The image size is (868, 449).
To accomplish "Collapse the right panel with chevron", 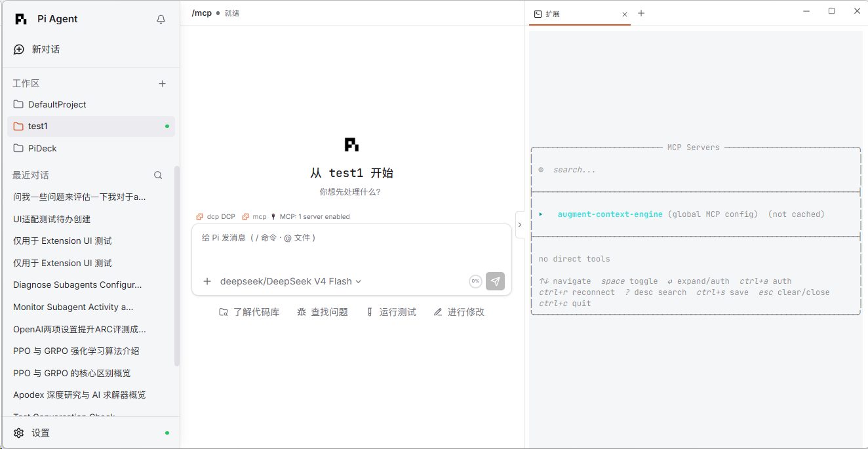I will [x=520, y=225].
